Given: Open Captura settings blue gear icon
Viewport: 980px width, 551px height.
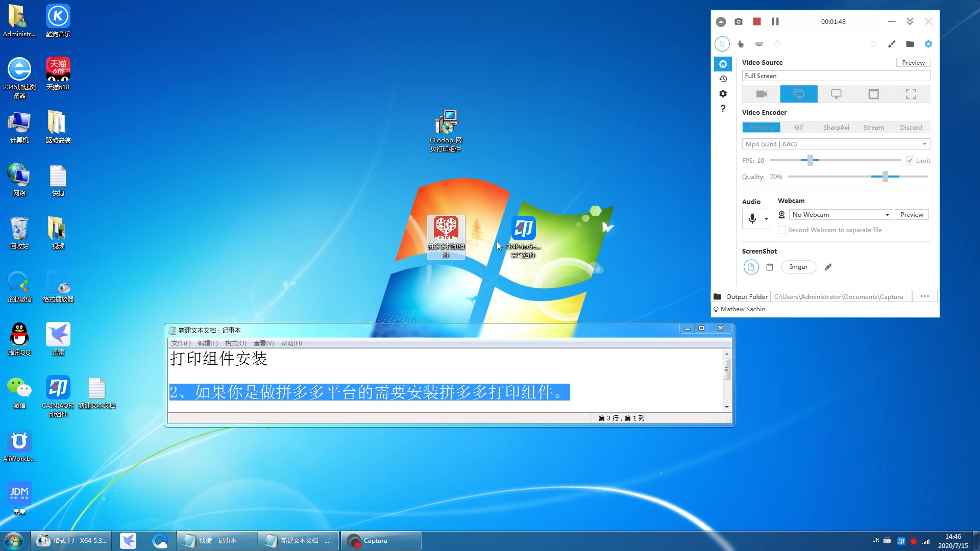Looking at the screenshot, I should [x=928, y=44].
